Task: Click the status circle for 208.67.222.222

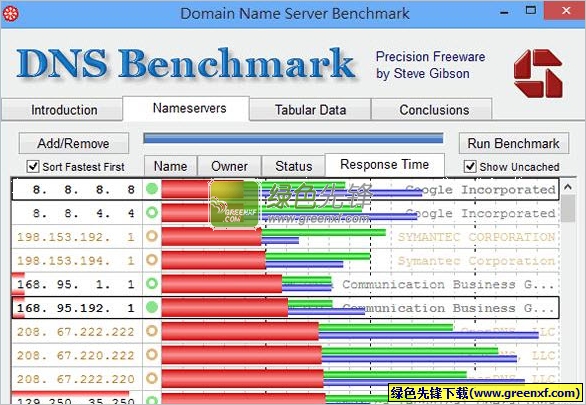Action: [152, 331]
